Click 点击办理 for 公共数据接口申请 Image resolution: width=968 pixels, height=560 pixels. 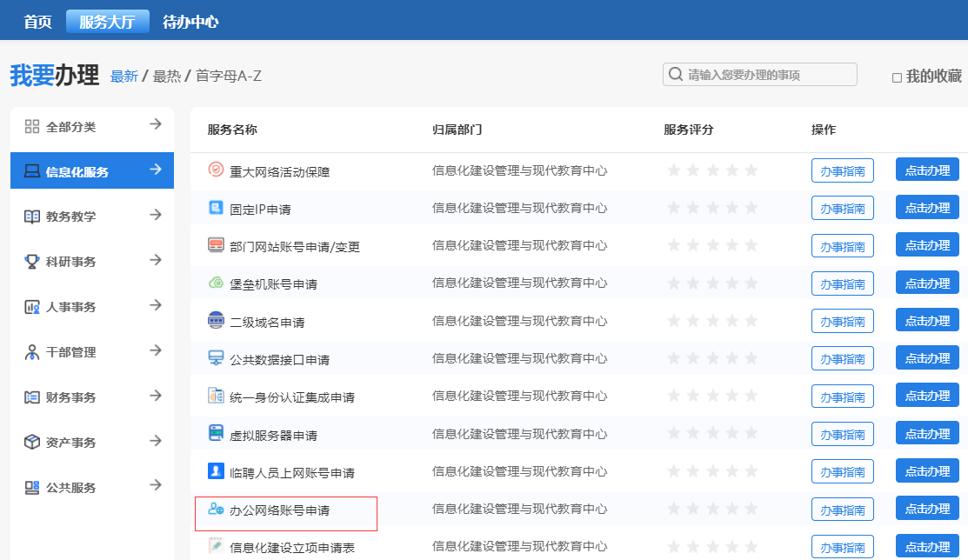[927, 358]
